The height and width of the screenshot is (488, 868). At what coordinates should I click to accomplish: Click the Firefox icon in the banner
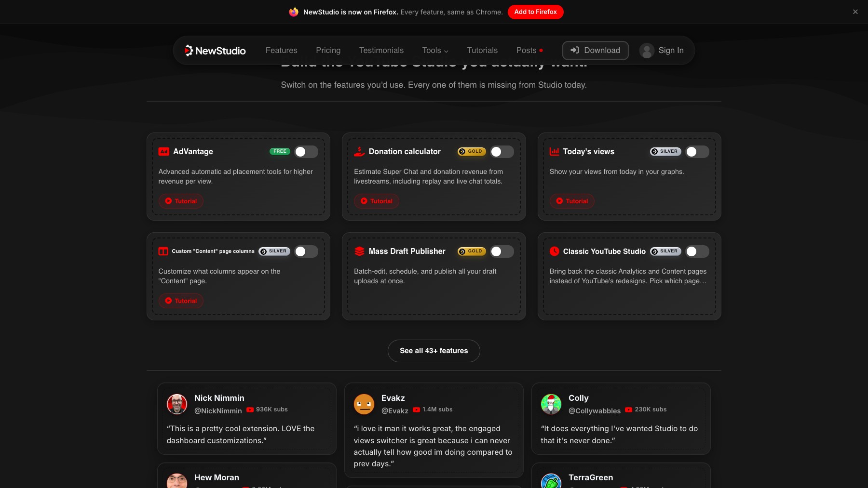[x=294, y=12]
